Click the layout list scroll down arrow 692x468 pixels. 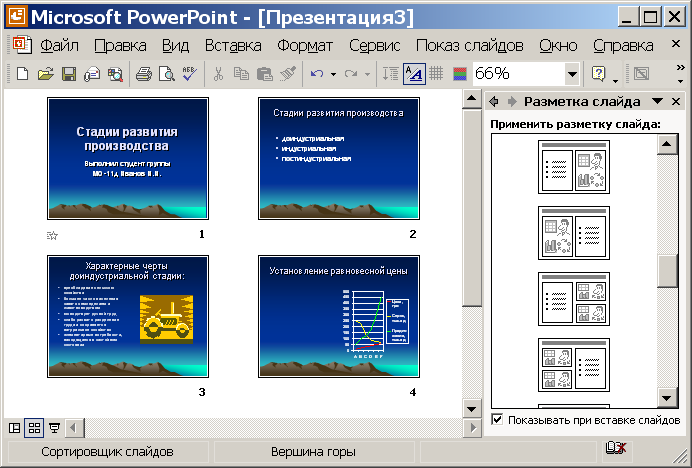tap(667, 398)
